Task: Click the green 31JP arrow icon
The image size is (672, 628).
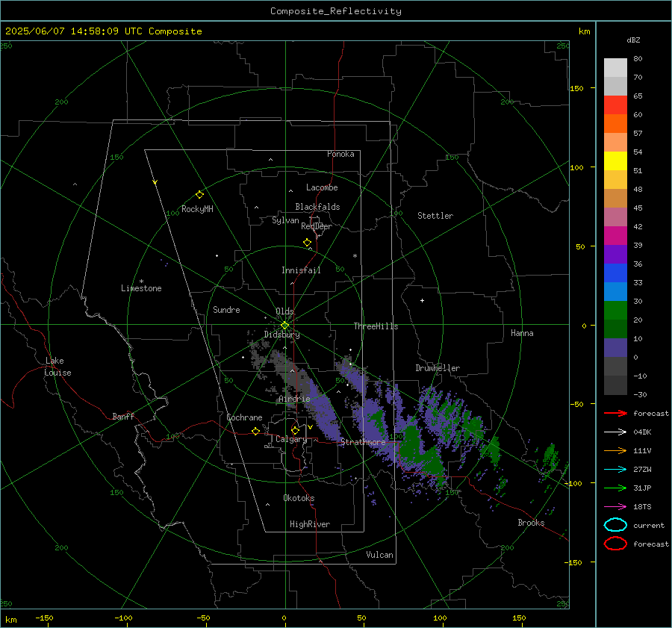Action: [x=615, y=488]
